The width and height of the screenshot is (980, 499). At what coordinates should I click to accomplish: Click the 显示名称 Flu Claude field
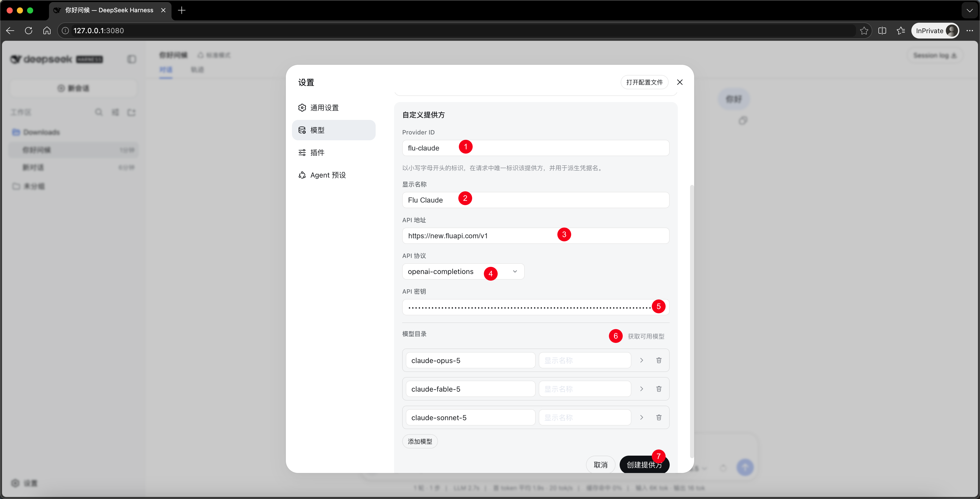tap(536, 200)
